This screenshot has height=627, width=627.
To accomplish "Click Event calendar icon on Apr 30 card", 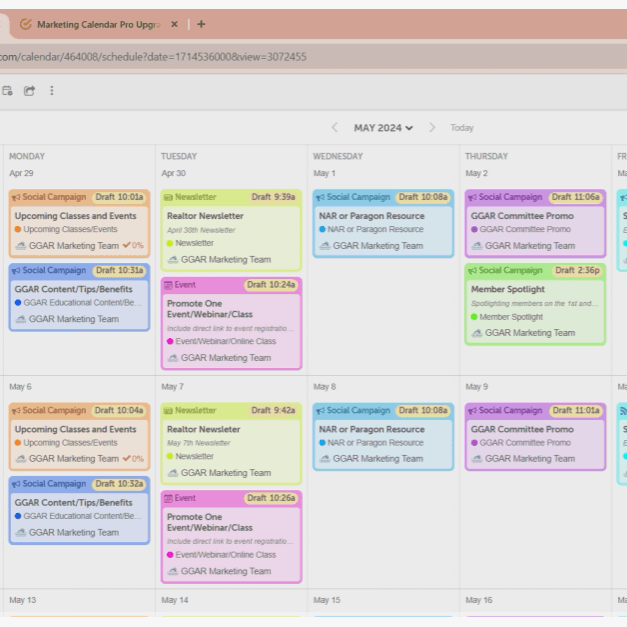I will (168, 285).
